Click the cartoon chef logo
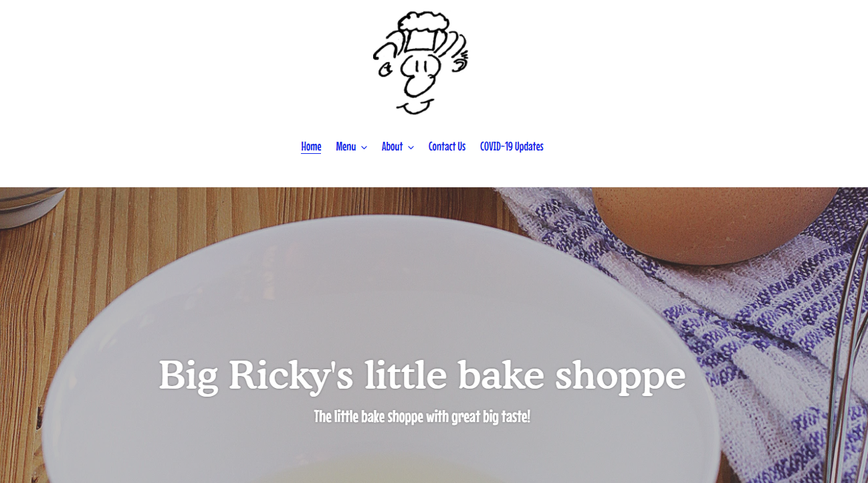The image size is (868, 483). click(421, 62)
